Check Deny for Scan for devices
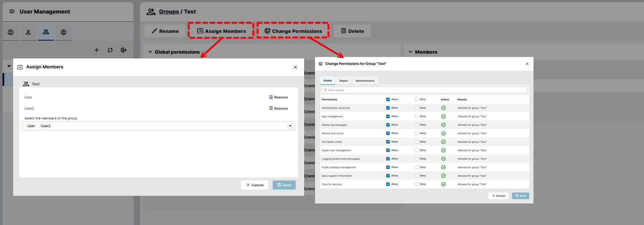 coord(416,184)
